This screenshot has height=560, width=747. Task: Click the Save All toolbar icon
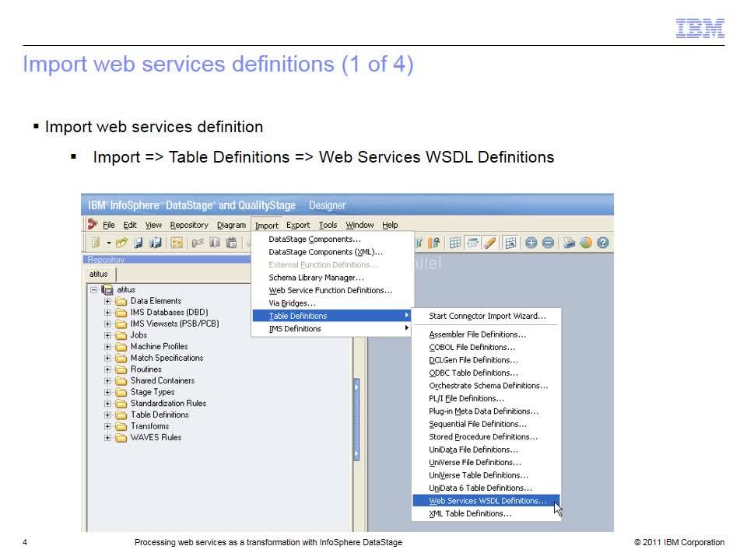tap(156, 243)
